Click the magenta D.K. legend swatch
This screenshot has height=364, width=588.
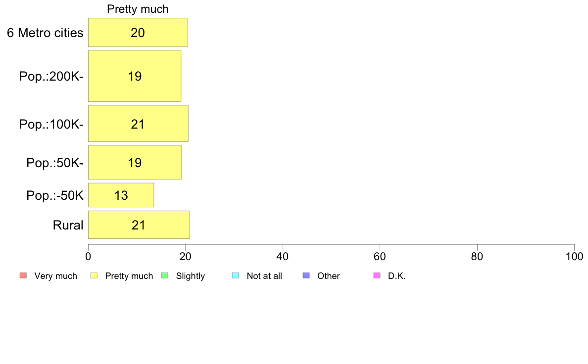(377, 275)
